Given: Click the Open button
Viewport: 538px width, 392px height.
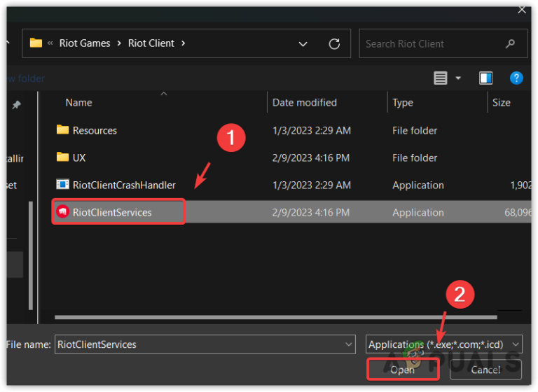Looking at the screenshot, I should (403, 370).
